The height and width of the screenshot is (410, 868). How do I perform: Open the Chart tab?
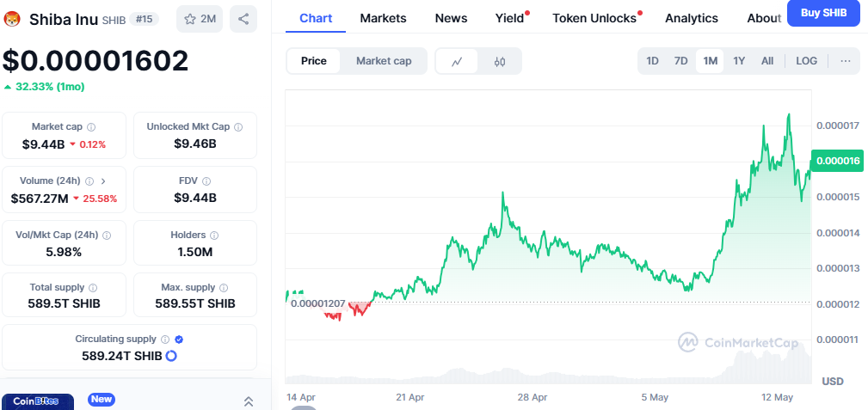tap(316, 18)
